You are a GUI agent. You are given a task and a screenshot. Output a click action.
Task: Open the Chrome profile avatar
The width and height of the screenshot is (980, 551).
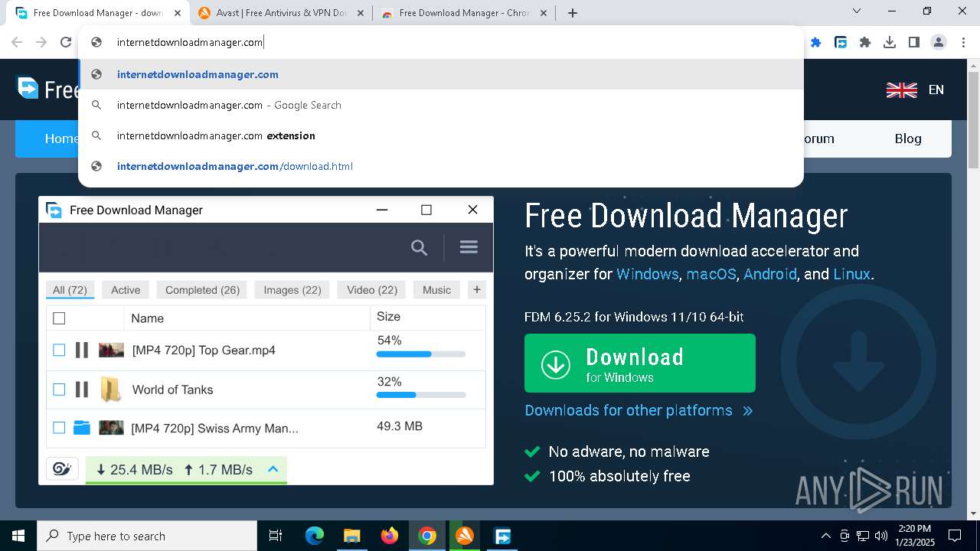click(939, 42)
